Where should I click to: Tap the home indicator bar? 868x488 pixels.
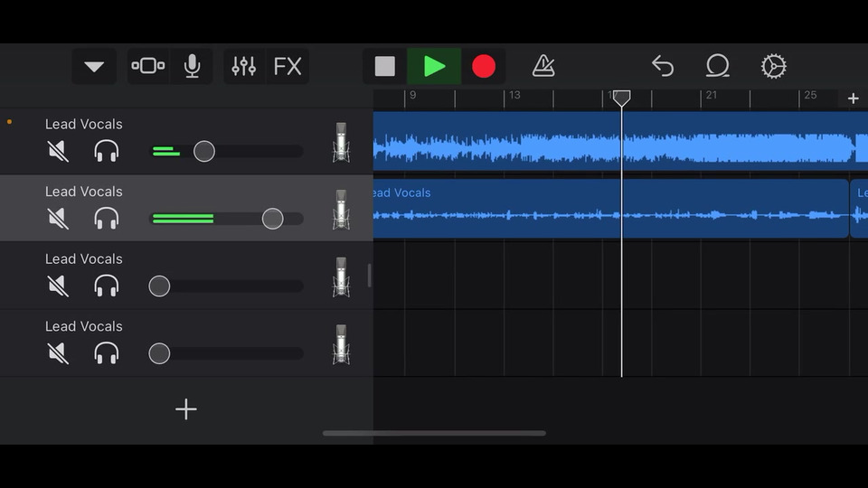click(434, 433)
